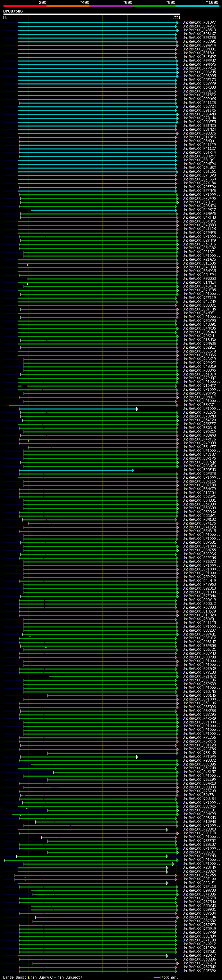
Task: Select hit label UniRef100_Q7S709
Action: pos(199,791)
